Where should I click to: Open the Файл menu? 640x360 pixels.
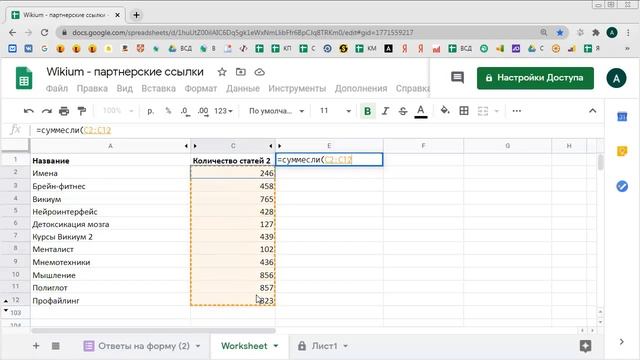tap(57, 89)
